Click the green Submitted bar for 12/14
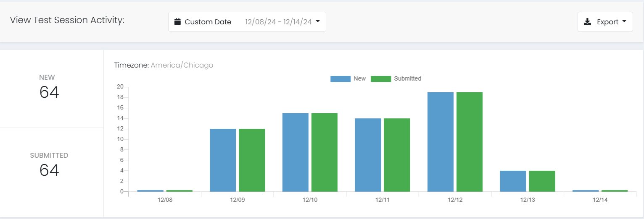 pos(615,191)
